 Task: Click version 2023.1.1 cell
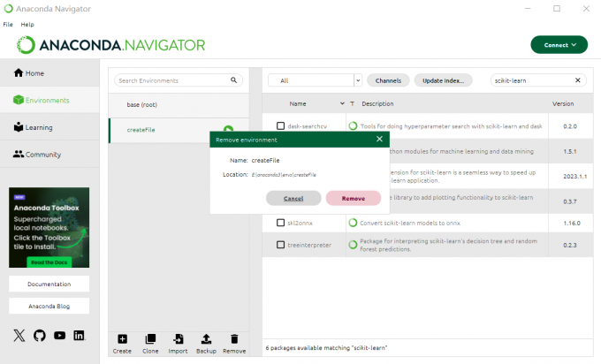click(575, 176)
